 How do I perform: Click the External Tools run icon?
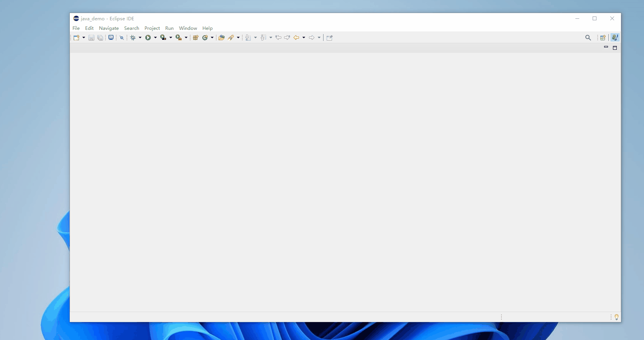179,38
